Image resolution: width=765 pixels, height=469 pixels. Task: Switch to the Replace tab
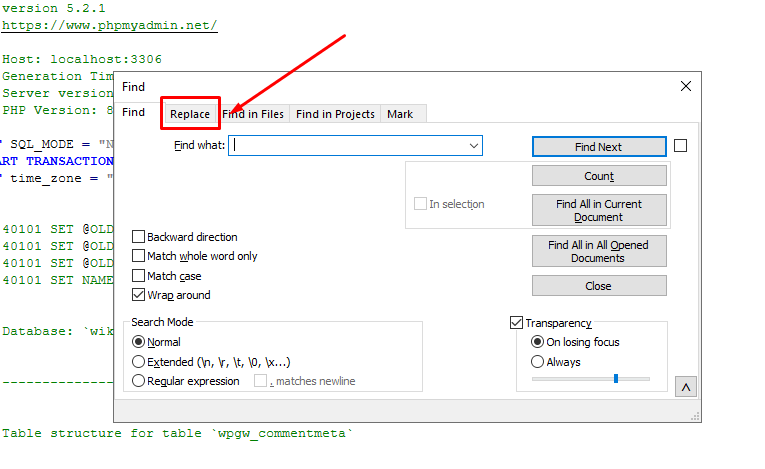pyautogui.click(x=190, y=114)
